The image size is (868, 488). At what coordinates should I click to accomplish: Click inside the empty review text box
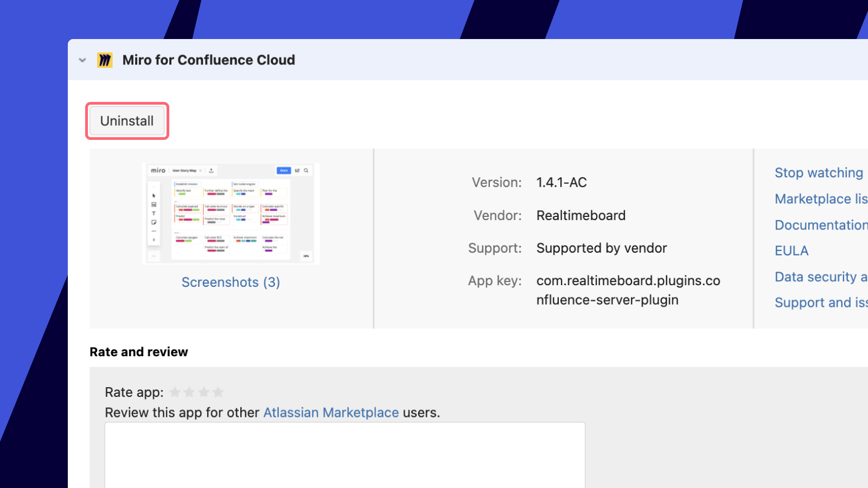coord(345,455)
